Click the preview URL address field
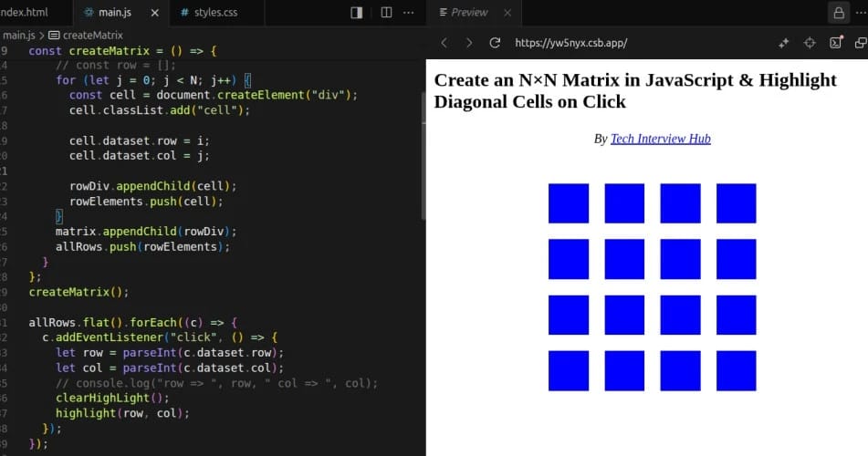 (x=570, y=43)
